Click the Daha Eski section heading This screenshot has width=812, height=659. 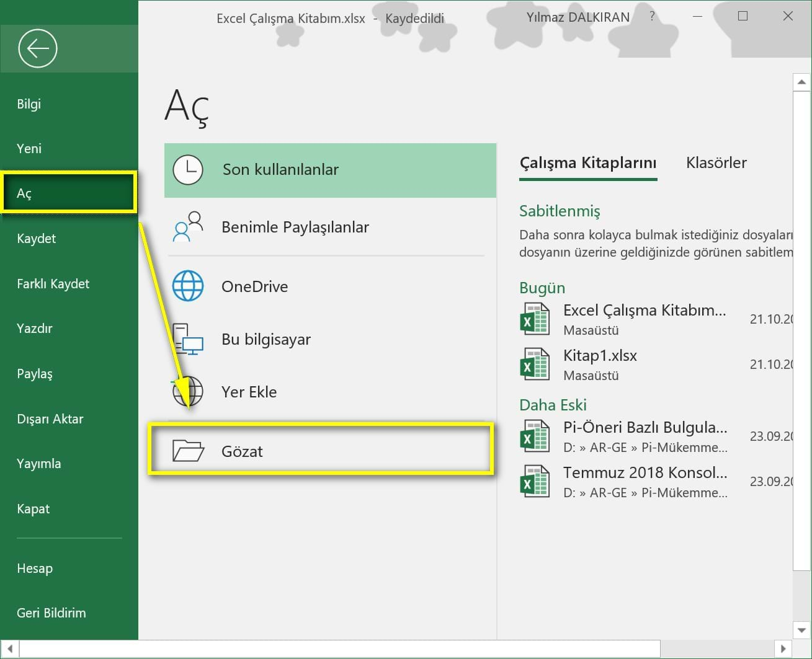coord(553,405)
